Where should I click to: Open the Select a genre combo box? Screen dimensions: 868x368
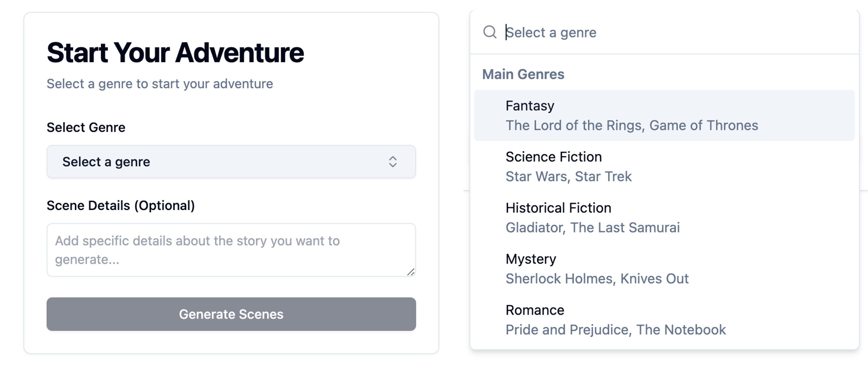(231, 162)
